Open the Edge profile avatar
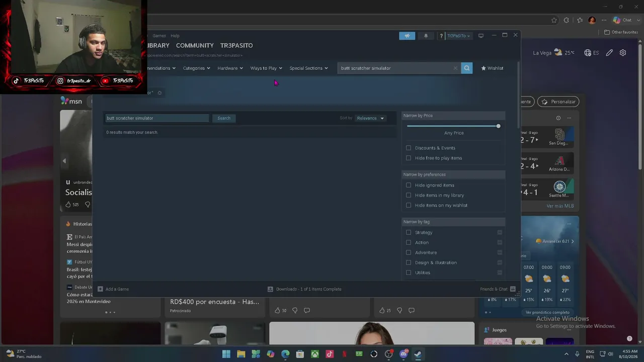The width and height of the screenshot is (644, 362). point(592,20)
